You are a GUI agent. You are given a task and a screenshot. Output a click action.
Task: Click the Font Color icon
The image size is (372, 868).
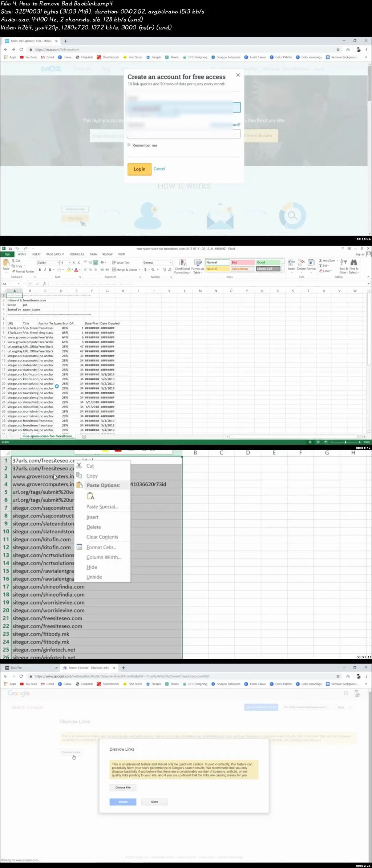point(76,270)
